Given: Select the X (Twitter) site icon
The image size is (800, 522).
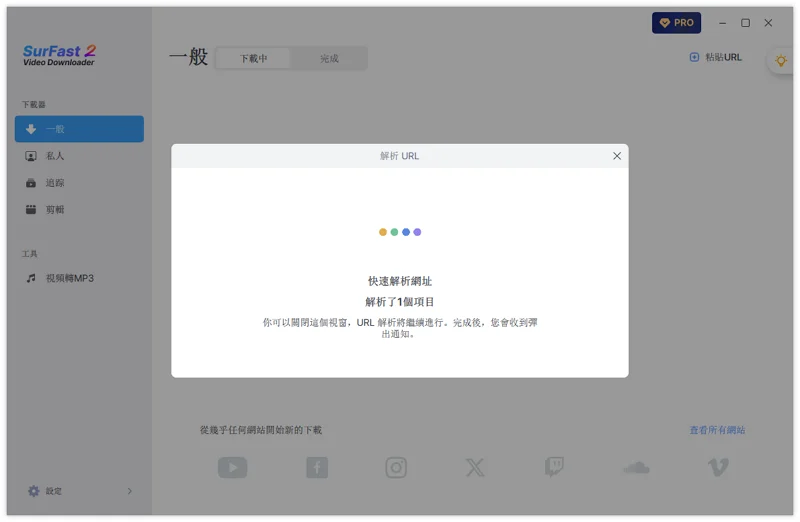Looking at the screenshot, I should coord(475,467).
